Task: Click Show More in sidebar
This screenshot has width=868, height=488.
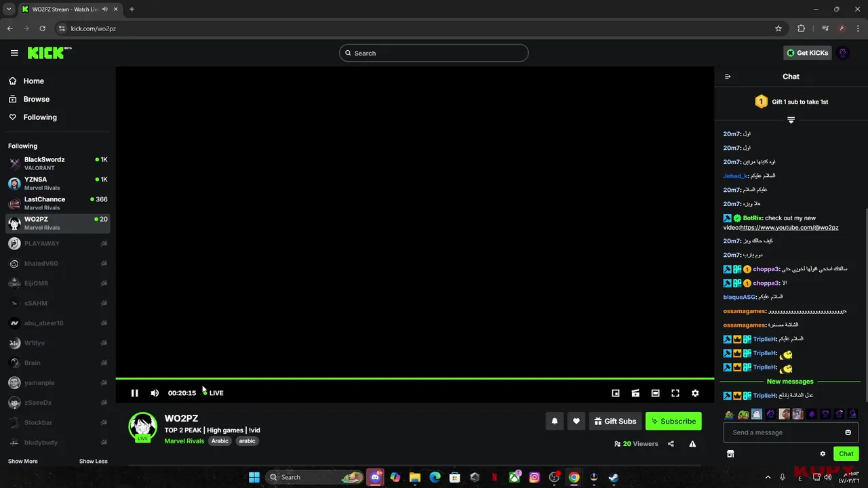Action: [x=23, y=461]
